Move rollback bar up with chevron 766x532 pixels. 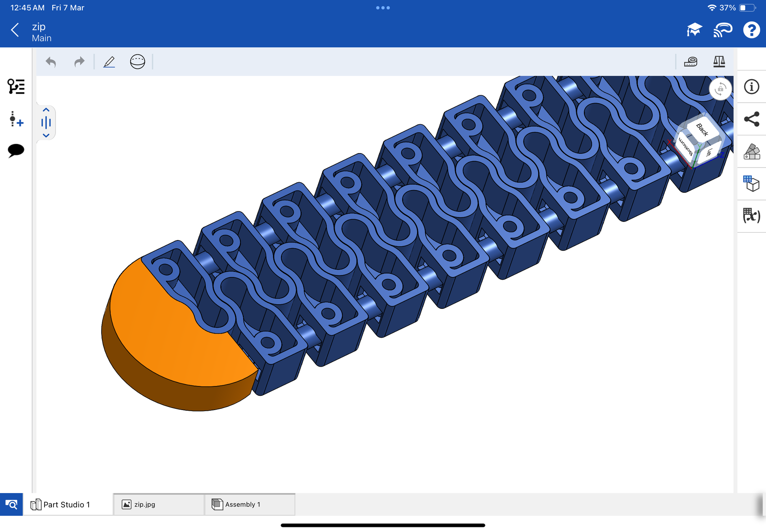click(x=46, y=110)
